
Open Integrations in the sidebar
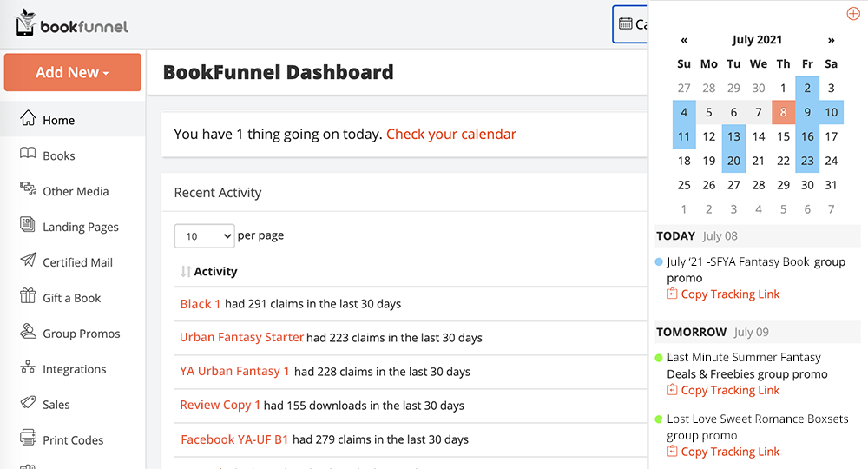[x=73, y=369]
